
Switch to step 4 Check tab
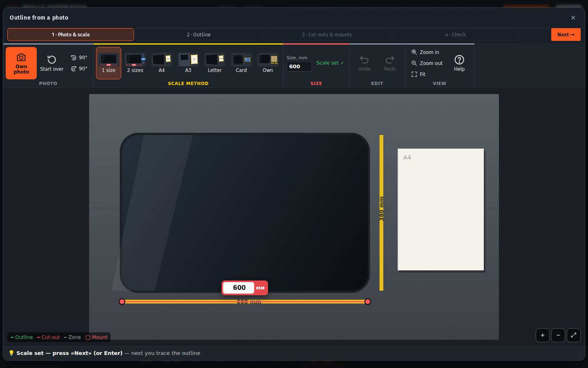455,35
